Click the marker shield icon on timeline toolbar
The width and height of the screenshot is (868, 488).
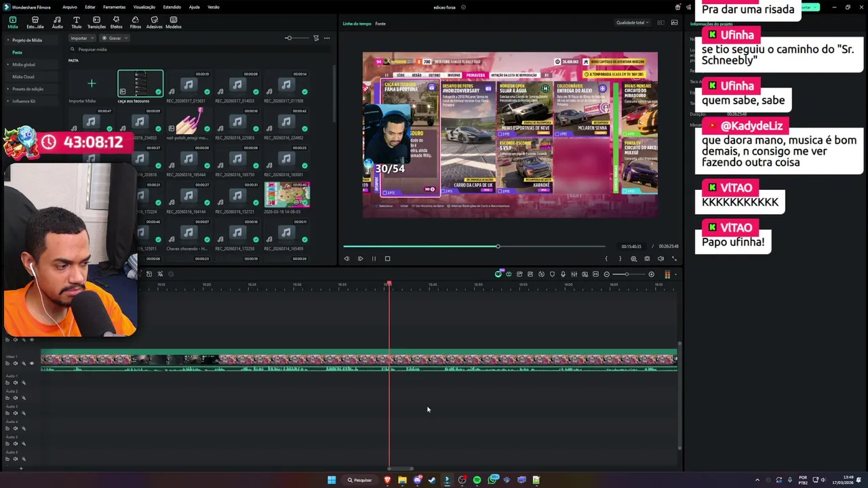click(x=552, y=274)
